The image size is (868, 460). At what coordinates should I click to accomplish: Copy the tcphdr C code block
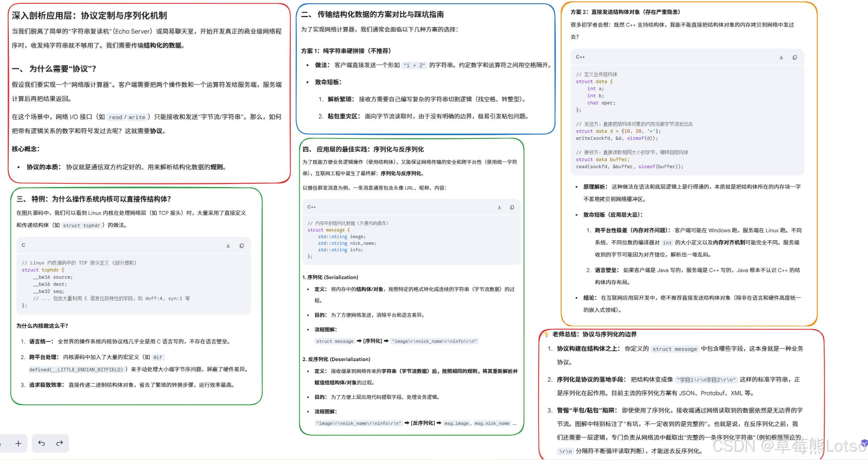tap(242, 246)
